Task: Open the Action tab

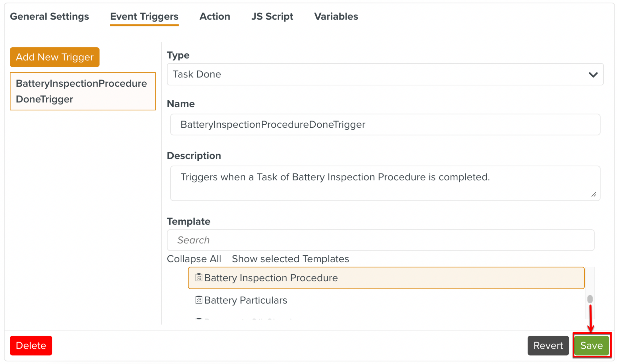Action: (214, 17)
